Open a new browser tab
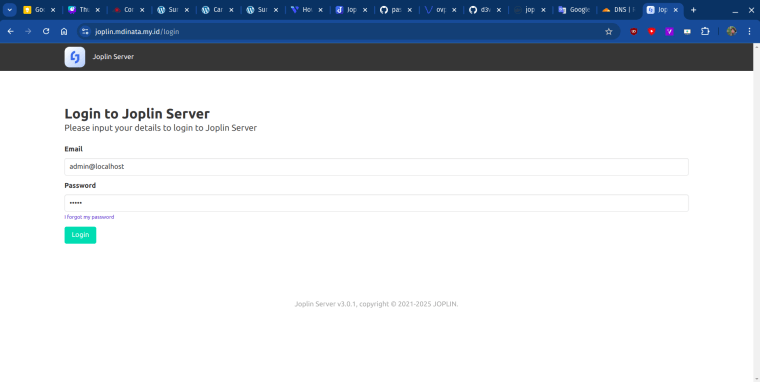760x382 pixels. point(693,10)
